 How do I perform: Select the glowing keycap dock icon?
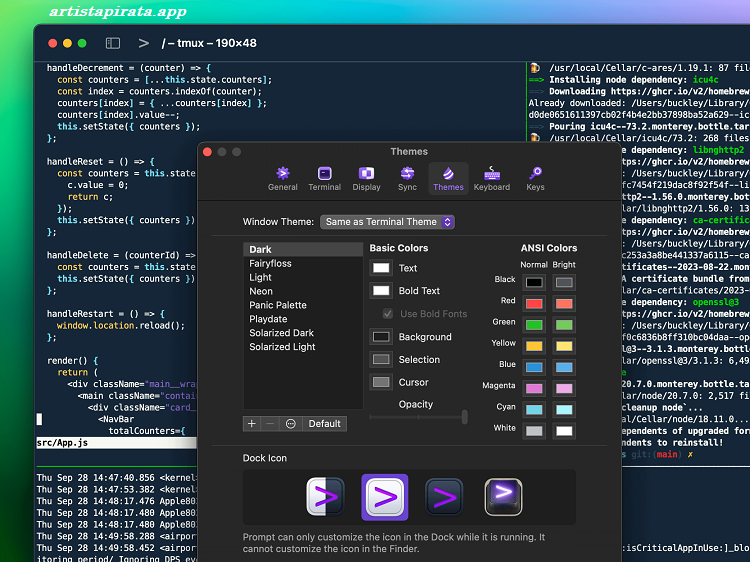pyautogui.click(x=503, y=497)
